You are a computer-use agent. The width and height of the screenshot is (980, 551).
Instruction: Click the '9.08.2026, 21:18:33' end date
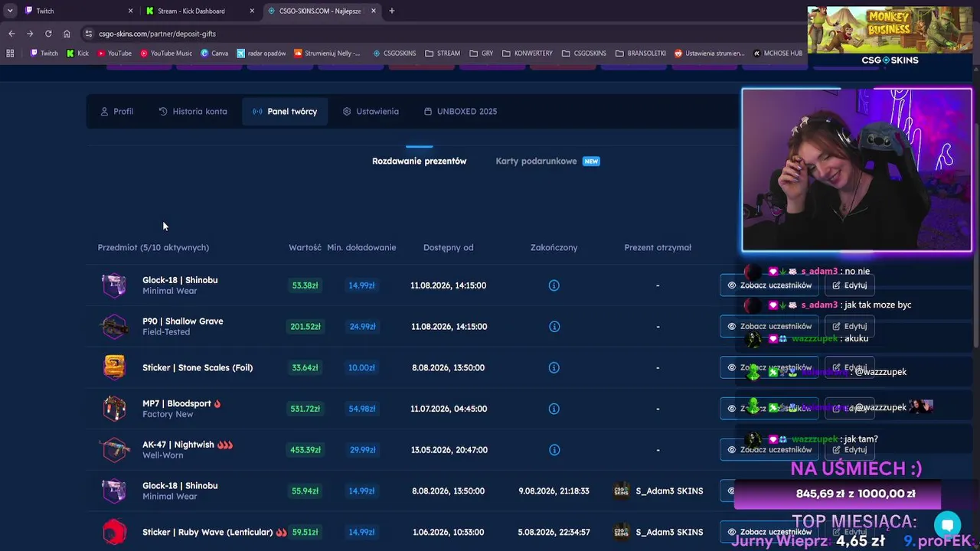(554, 491)
